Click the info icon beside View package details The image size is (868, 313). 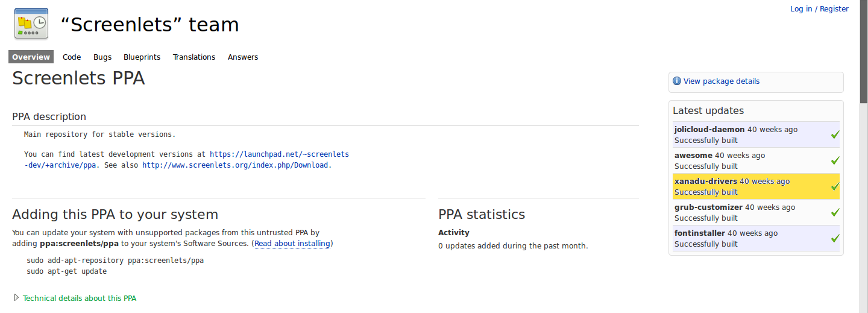[677, 81]
